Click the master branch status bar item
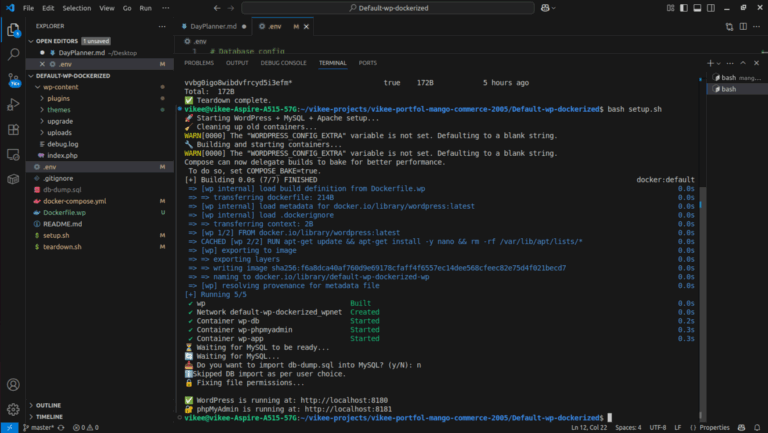 pyautogui.click(x=41, y=427)
